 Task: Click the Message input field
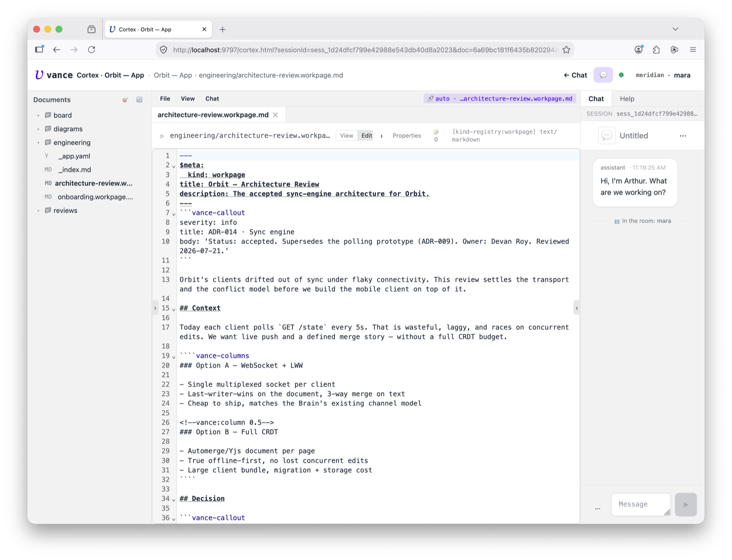[x=640, y=504]
